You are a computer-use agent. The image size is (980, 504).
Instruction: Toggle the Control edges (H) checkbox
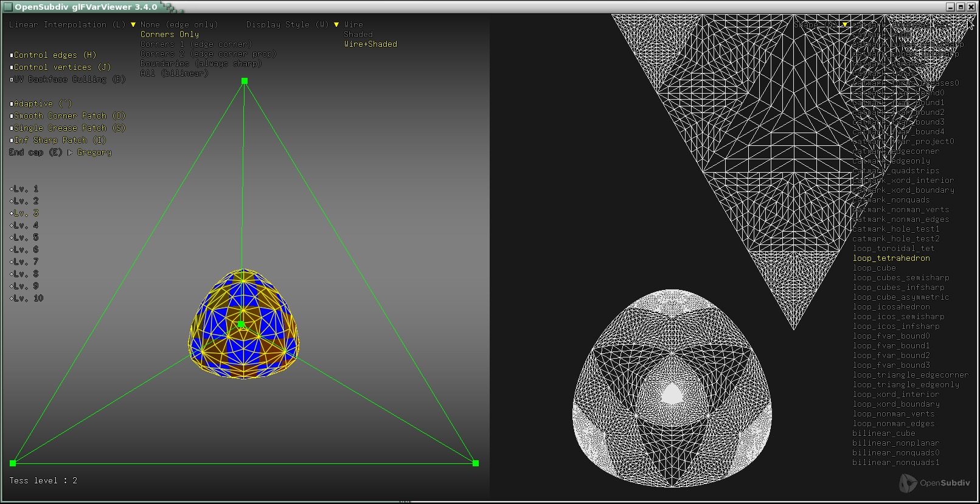12,55
